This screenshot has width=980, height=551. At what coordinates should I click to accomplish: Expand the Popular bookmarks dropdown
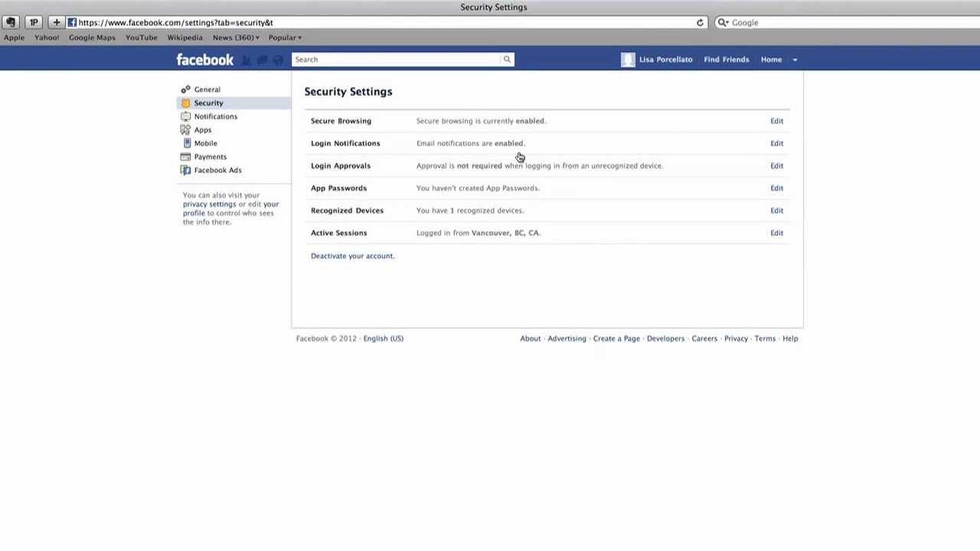(x=285, y=37)
